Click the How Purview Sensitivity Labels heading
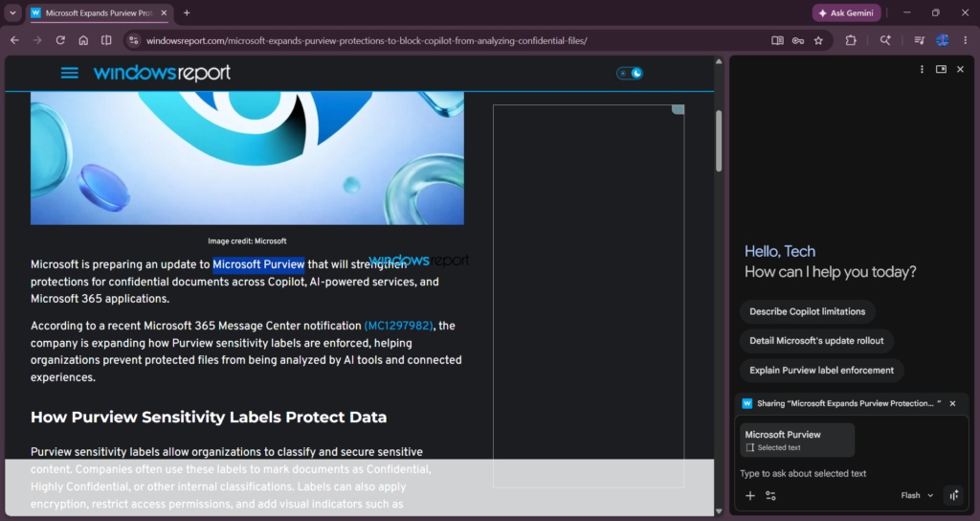The width and height of the screenshot is (980, 521). click(x=209, y=418)
